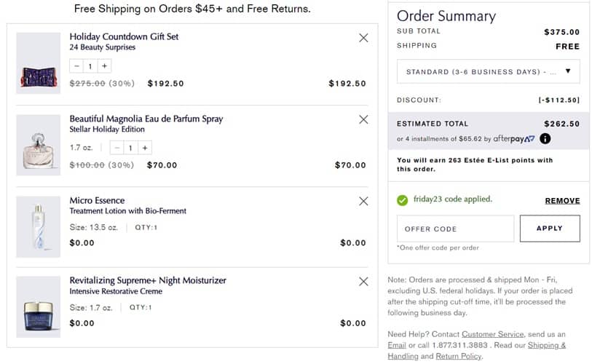This screenshot has height=364, width=592.
Task: Click Afterpay info icon
Action: [x=545, y=139]
